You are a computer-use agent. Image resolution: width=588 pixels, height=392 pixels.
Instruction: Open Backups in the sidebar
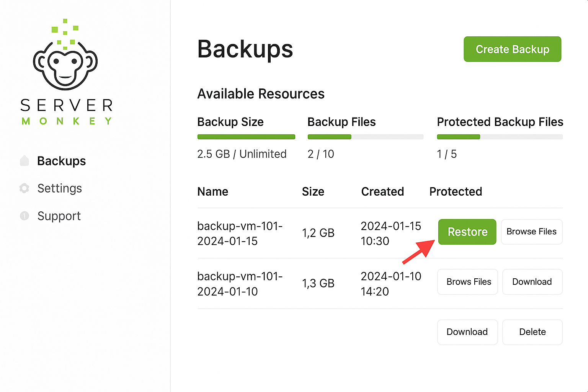click(61, 161)
